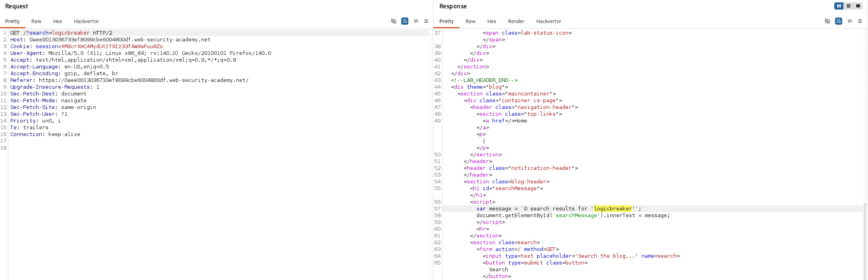Click the h1 id="searchMessage" line in the response
Viewport: 868px width, 280px height.
(x=506, y=189)
